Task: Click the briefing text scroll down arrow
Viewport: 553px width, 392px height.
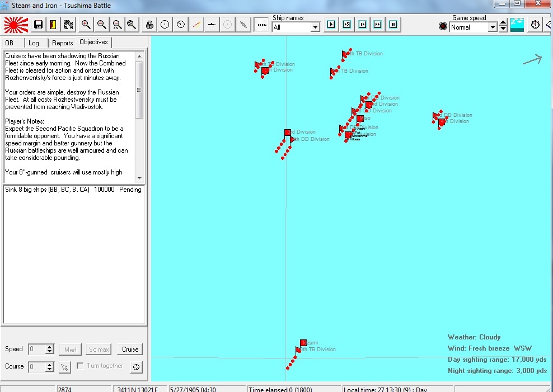Action: click(140, 178)
